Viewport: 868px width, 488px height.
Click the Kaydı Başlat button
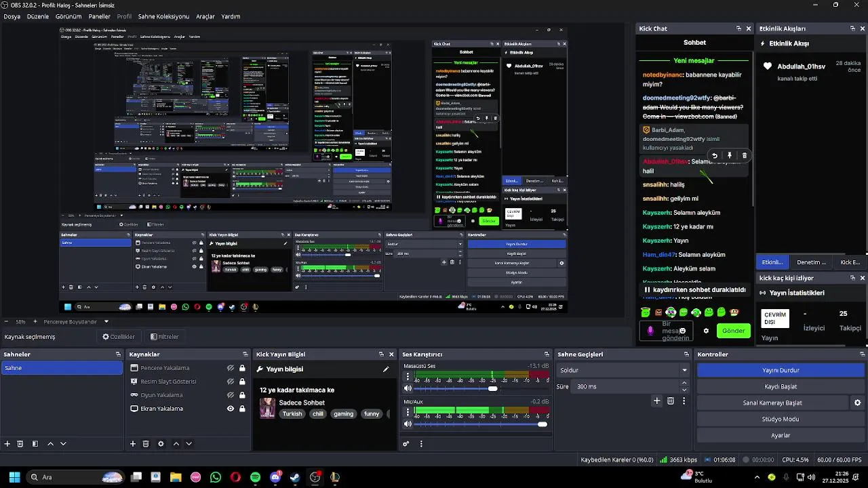click(x=781, y=386)
